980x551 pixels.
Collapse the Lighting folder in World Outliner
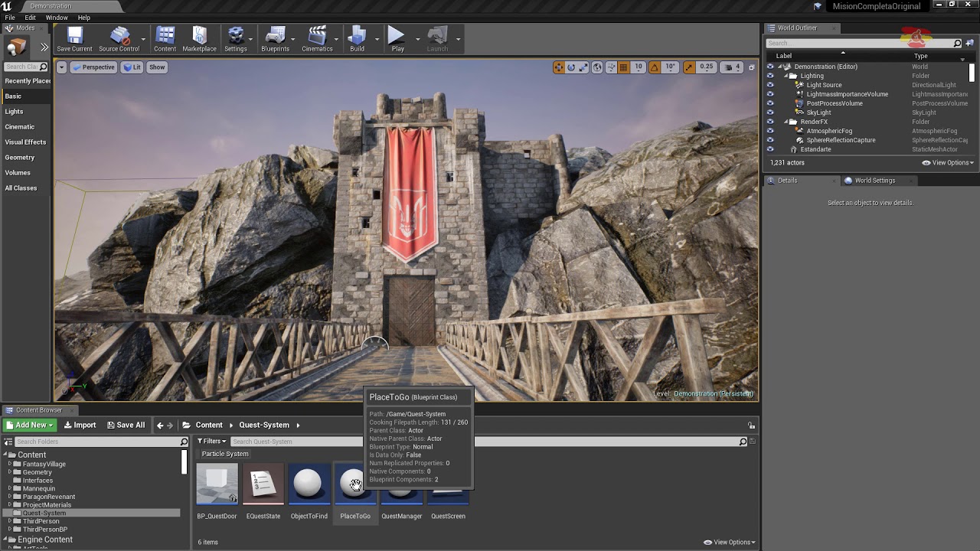[x=786, y=76]
